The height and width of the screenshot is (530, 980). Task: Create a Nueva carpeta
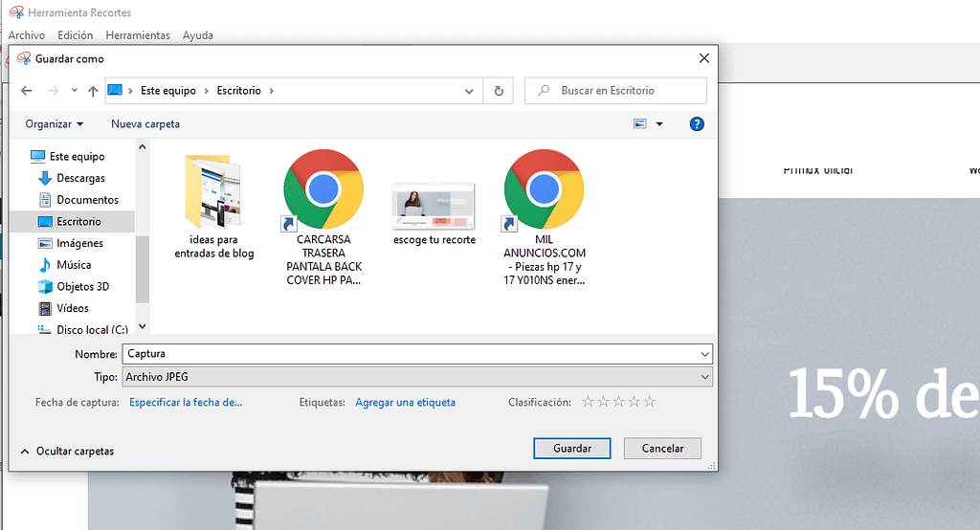tap(145, 123)
